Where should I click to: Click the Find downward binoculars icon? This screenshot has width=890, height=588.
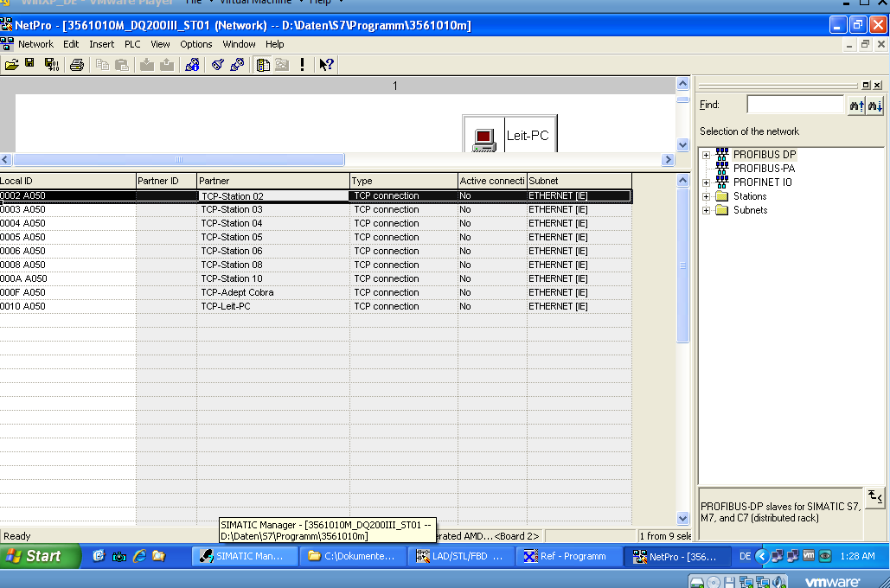click(874, 105)
